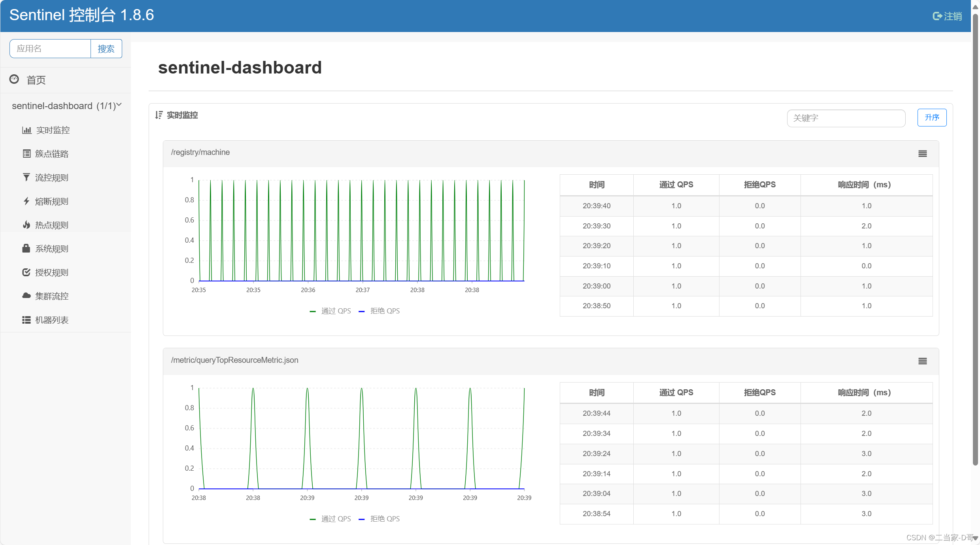Focus the 应用名 search field
Image resolution: width=980 pixels, height=545 pixels.
[x=50, y=49]
